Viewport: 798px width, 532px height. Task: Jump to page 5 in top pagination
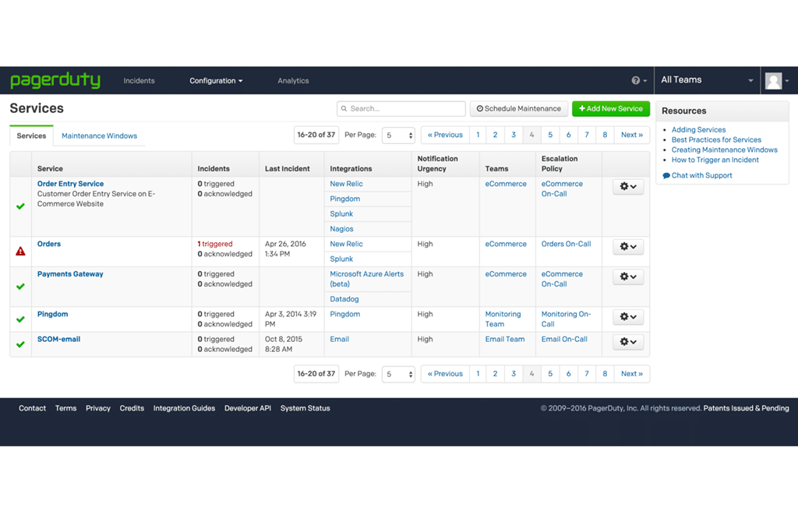(x=550, y=135)
